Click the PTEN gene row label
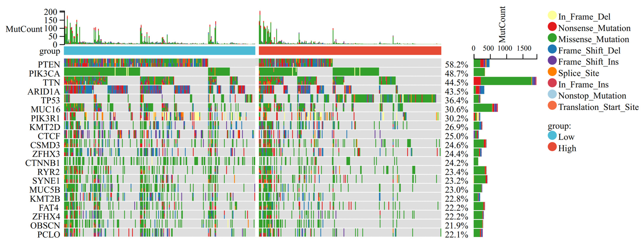 coord(49,65)
